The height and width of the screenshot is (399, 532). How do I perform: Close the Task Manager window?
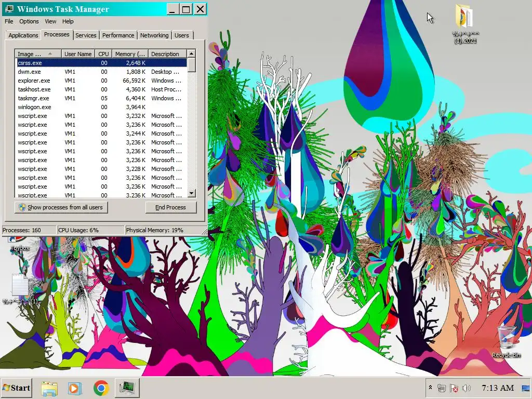pyautogui.click(x=200, y=9)
